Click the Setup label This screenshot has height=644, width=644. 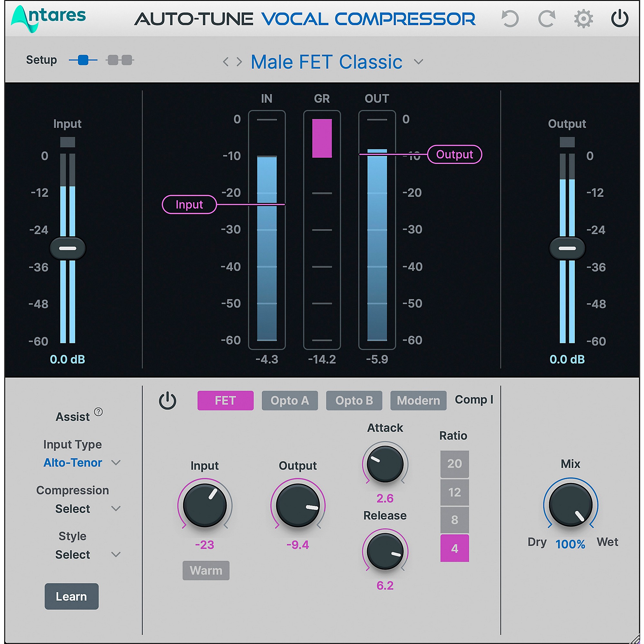coord(41,60)
